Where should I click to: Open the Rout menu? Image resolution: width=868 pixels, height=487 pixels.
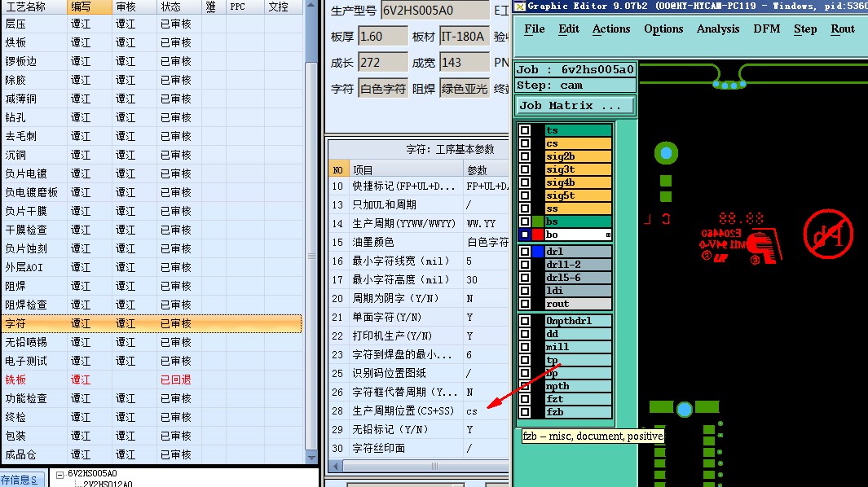(x=843, y=29)
